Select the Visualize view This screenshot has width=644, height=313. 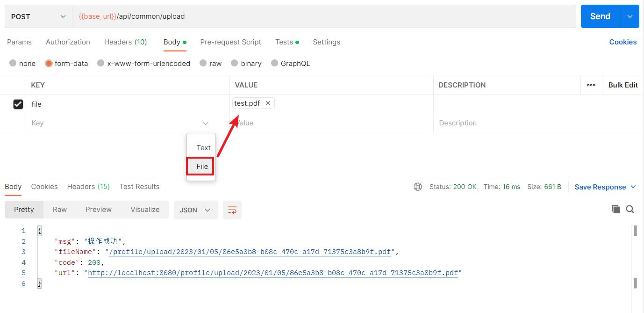[145, 210]
